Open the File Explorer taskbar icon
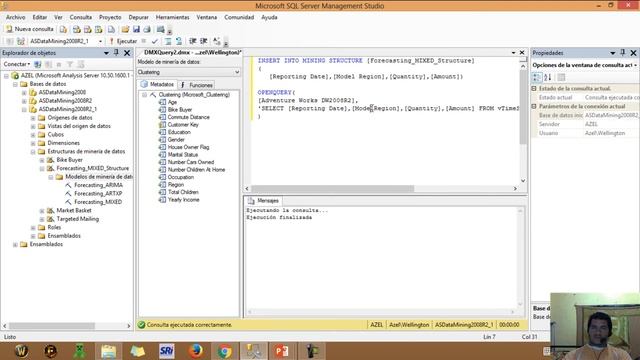The width and height of the screenshot is (640, 360). pyautogui.click(x=109, y=351)
